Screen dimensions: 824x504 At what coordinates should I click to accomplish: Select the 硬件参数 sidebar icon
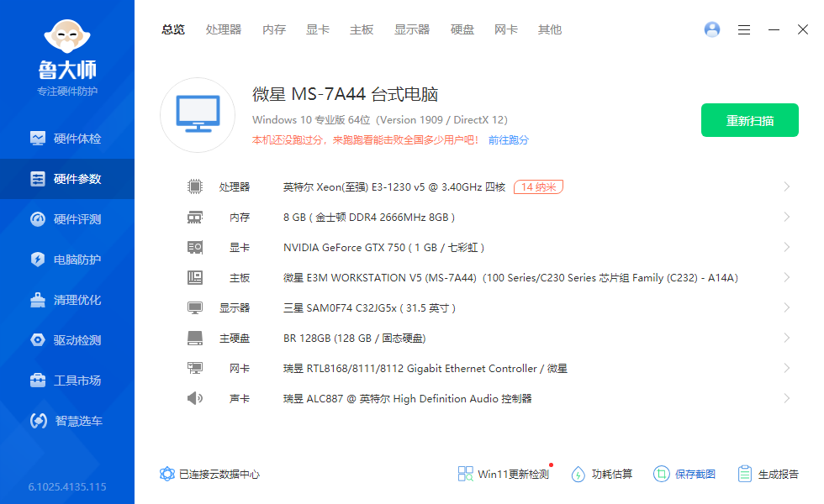38,179
